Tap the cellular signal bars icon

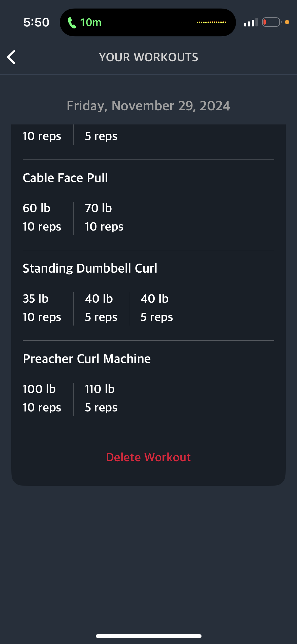pos(251,22)
